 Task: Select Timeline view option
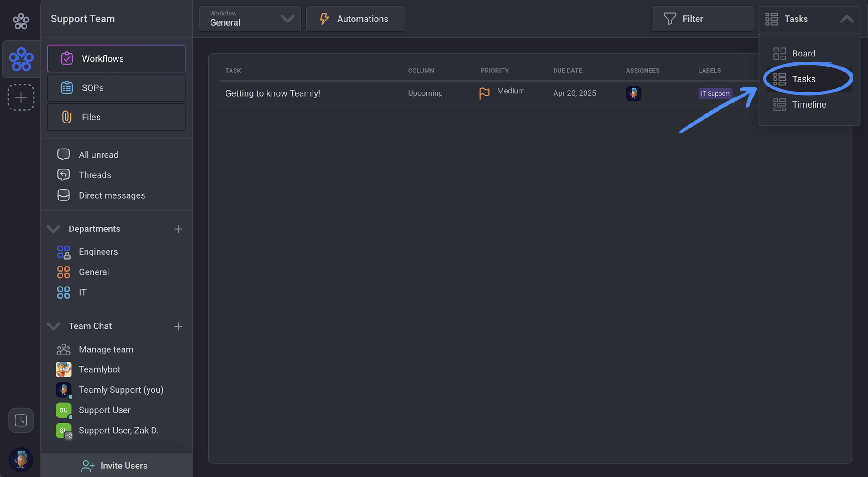[x=809, y=104]
